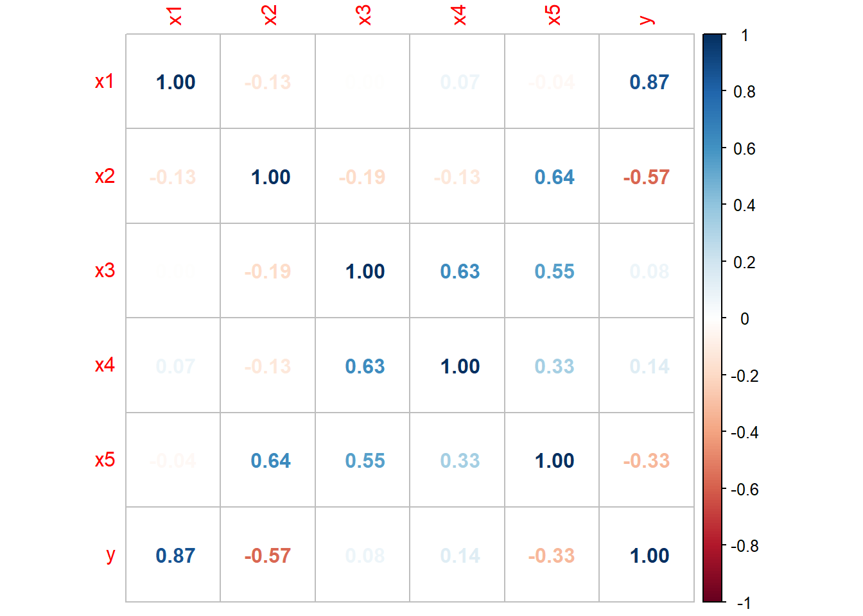The width and height of the screenshot is (863, 616).
Task: Click the -0.57 cell in row x2
Action: point(646,177)
